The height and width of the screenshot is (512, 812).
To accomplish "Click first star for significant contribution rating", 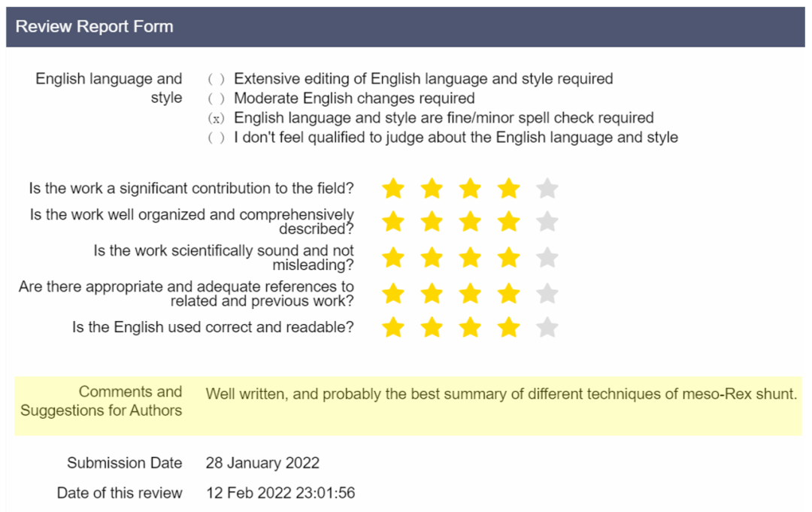I will coord(393,189).
